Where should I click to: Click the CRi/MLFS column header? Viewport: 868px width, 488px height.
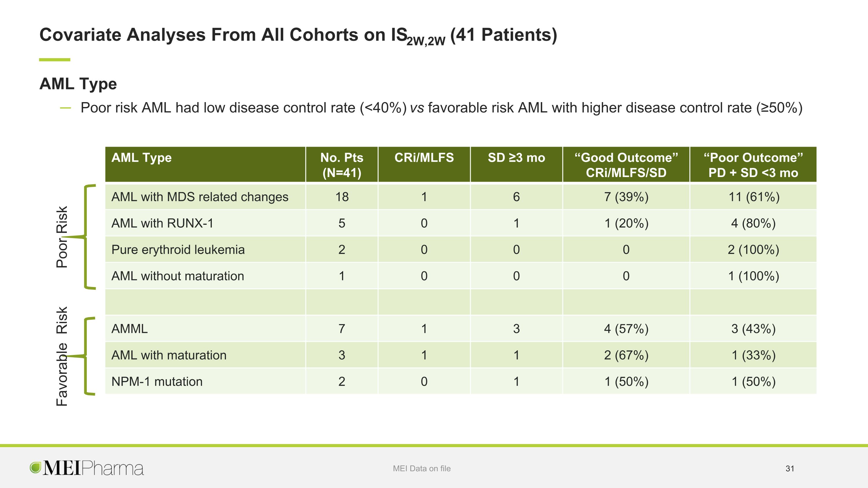pyautogui.click(x=424, y=164)
